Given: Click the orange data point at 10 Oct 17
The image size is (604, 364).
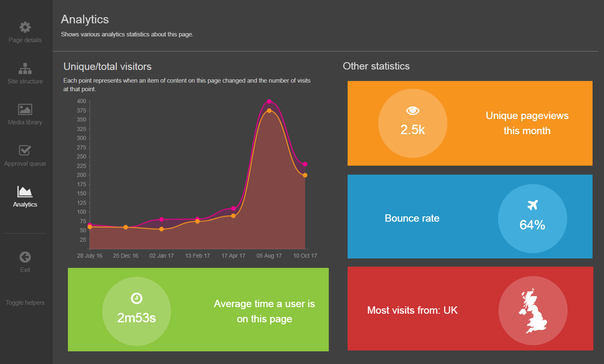Looking at the screenshot, I should (x=305, y=175).
